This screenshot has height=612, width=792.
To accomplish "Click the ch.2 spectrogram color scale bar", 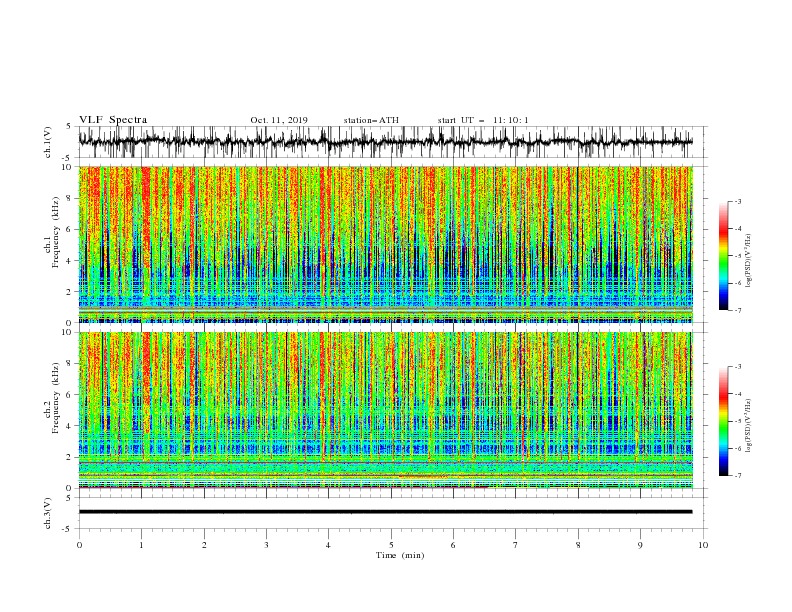I will coord(724,421).
